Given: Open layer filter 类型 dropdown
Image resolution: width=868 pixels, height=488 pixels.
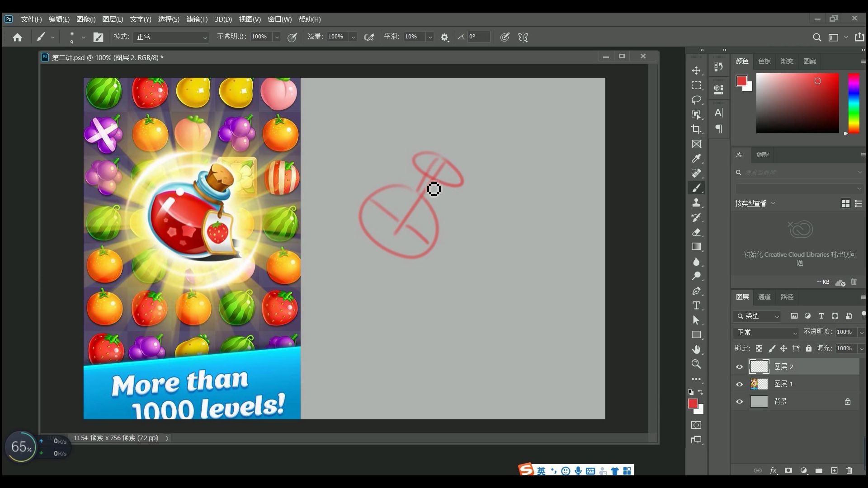Looking at the screenshot, I should [x=758, y=316].
